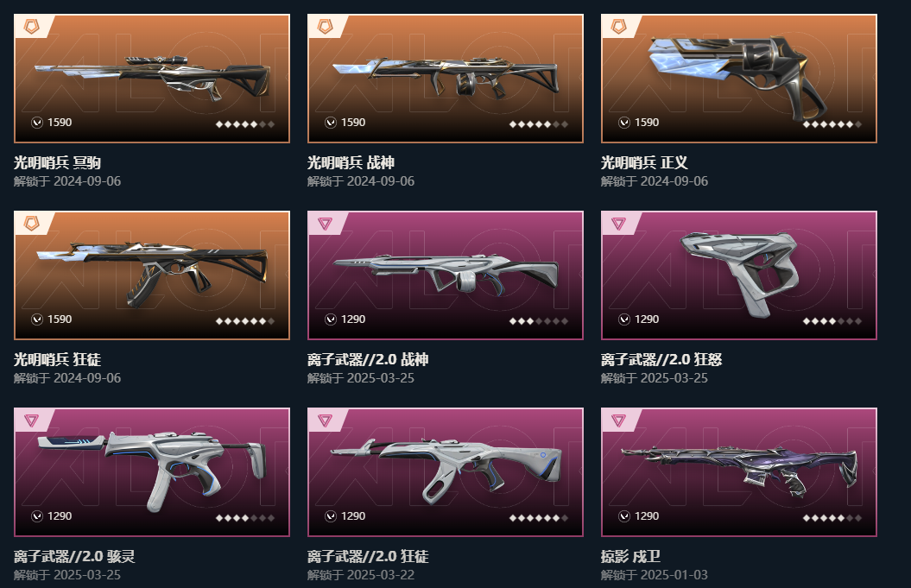The image size is (911, 588).
Task: Click the upgrade level diamonds on 离子武器//2.0 战神
Action: coord(539,320)
